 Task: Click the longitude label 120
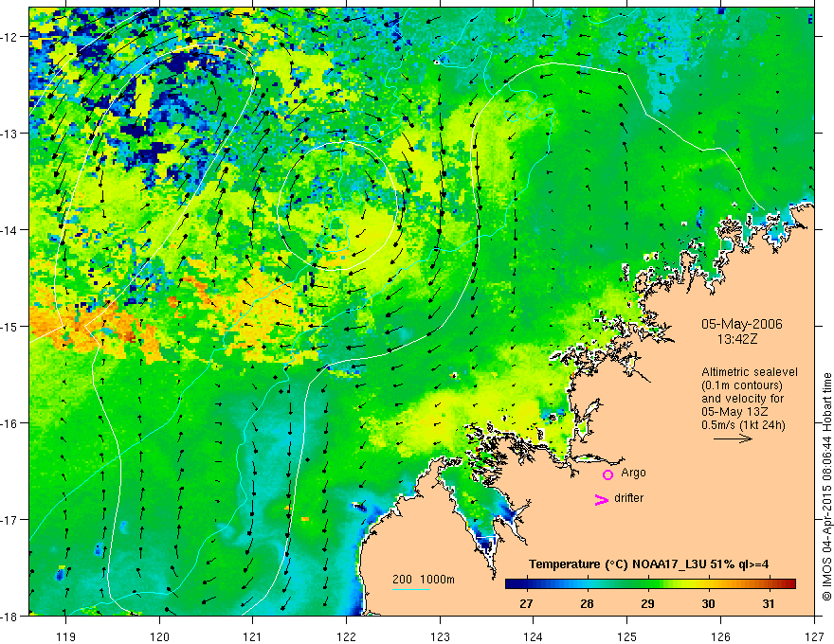click(159, 636)
